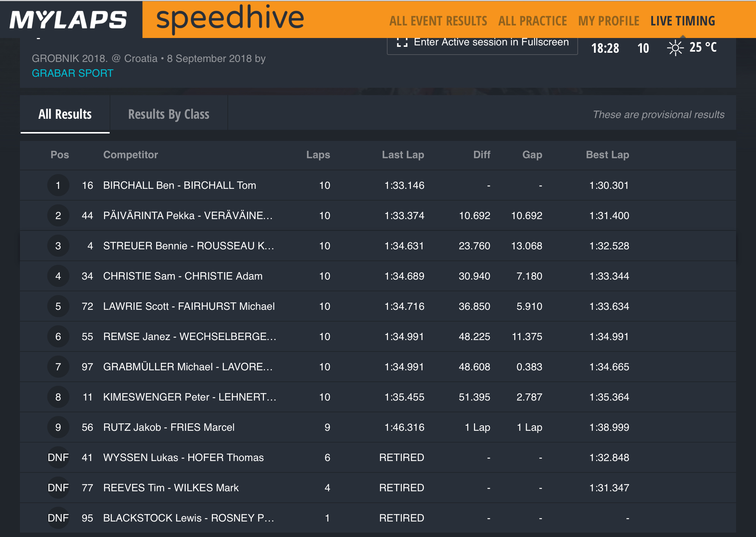The image size is (756, 537).
Task: Click the fullscreen brackets icon
Action: 402,42
